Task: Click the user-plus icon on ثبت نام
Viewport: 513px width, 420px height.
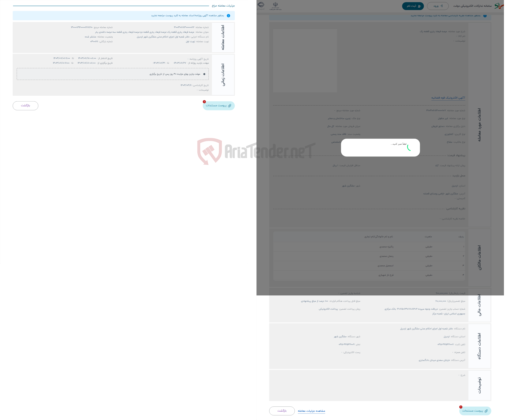Action: 419,6
